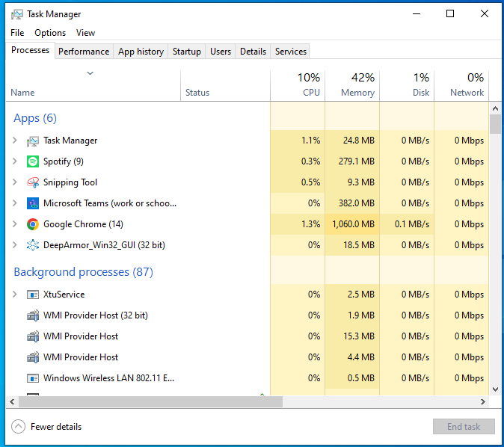
Task: Open the Options menu
Action: click(x=50, y=33)
